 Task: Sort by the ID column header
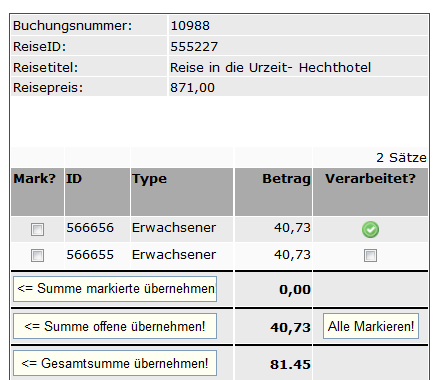tap(74, 179)
